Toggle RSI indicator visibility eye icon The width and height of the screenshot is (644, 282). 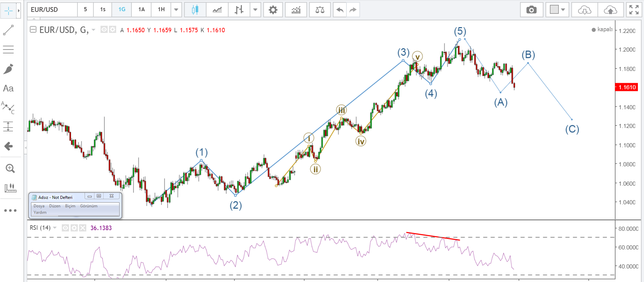point(66,228)
